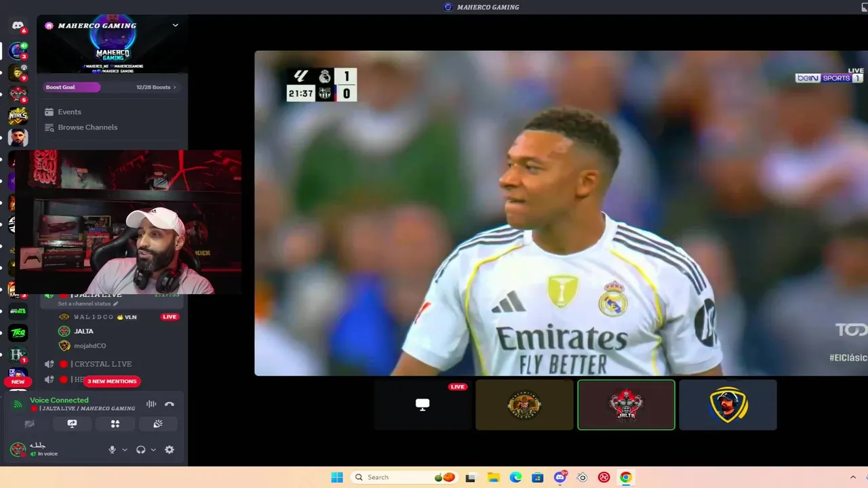The width and height of the screenshot is (868, 488).
Task: Click the taskbar Search box
Action: tap(406, 477)
